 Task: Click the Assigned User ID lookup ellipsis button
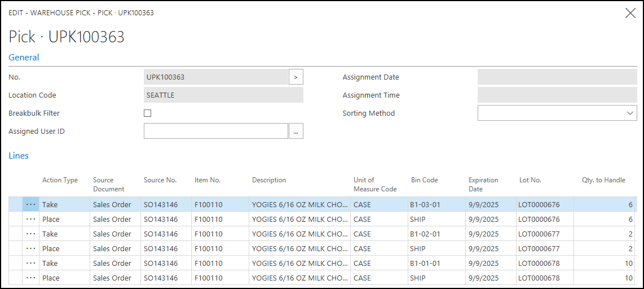(296, 132)
